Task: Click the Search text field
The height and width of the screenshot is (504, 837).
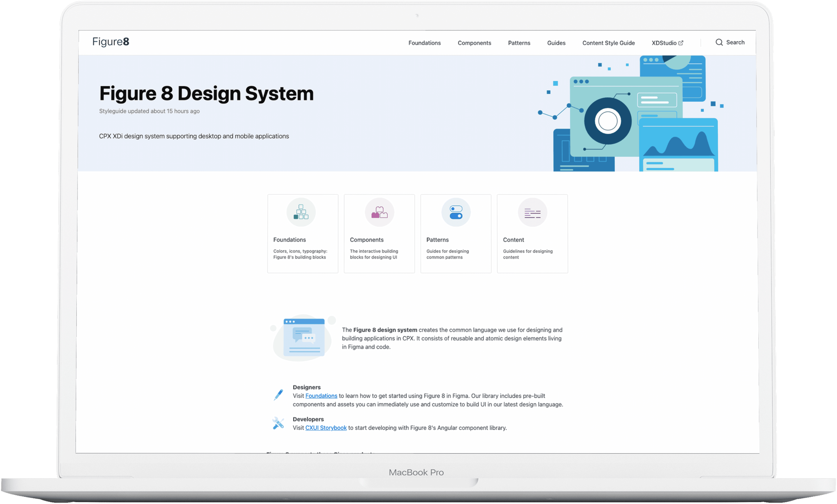Action: pos(735,43)
